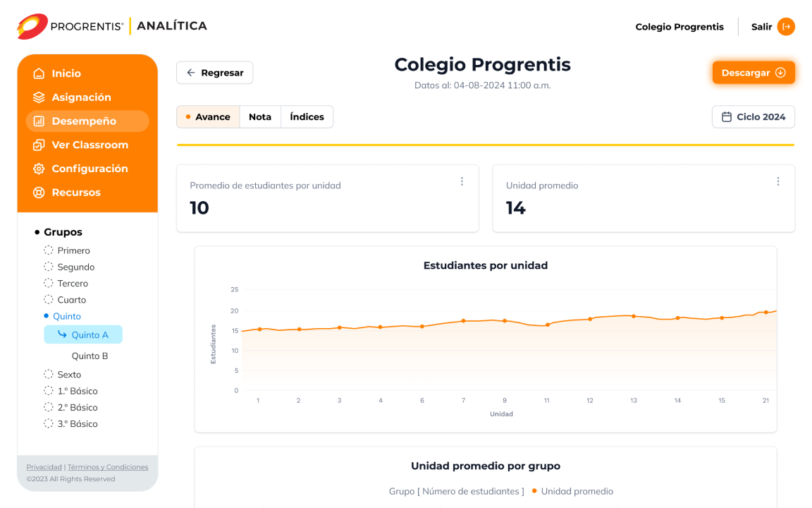Click the value 10 in the students card
Viewport: 812px width, 508px height.
tap(199, 208)
